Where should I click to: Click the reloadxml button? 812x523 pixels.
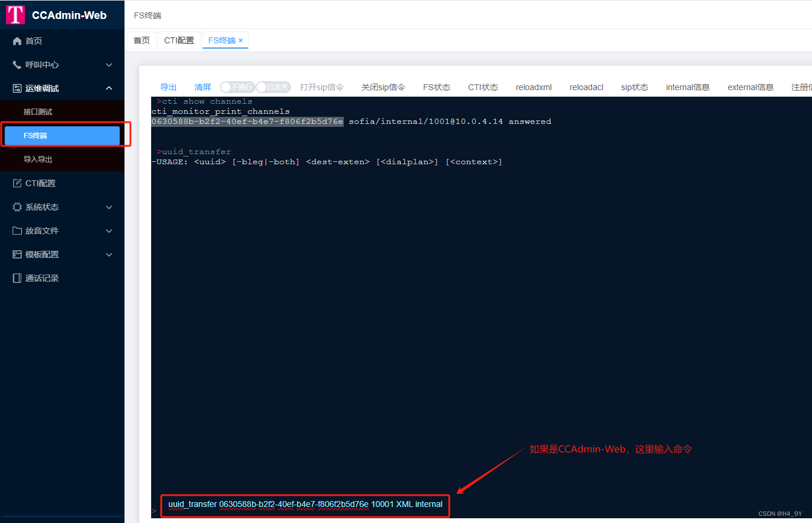(534, 87)
